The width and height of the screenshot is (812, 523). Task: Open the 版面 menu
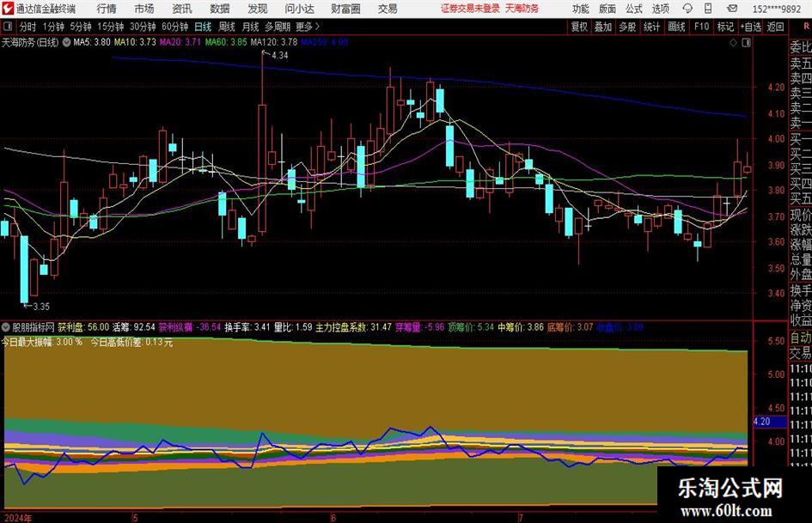tap(607, 9)
